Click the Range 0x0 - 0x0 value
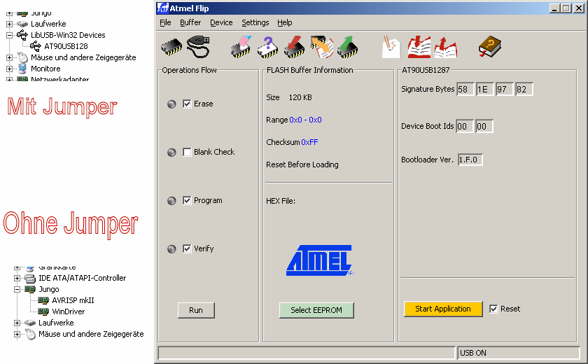Screen dimensions: 588x364 (305, 120)
